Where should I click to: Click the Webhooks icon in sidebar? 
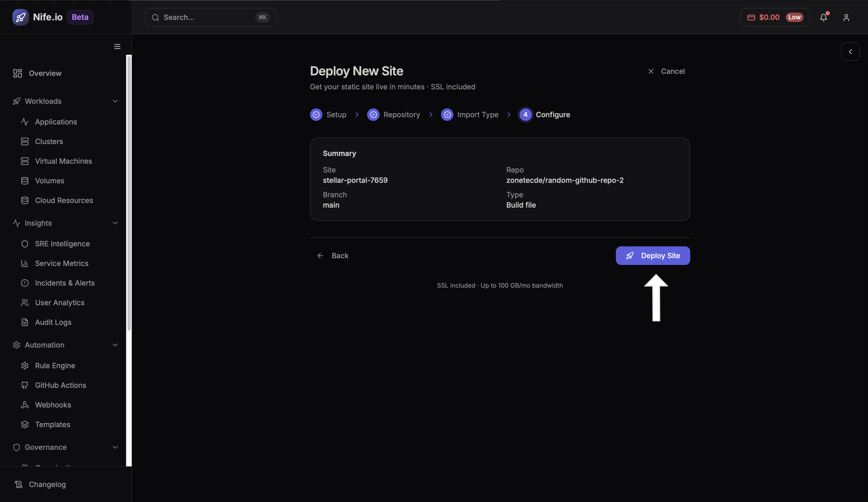[25, 405]
